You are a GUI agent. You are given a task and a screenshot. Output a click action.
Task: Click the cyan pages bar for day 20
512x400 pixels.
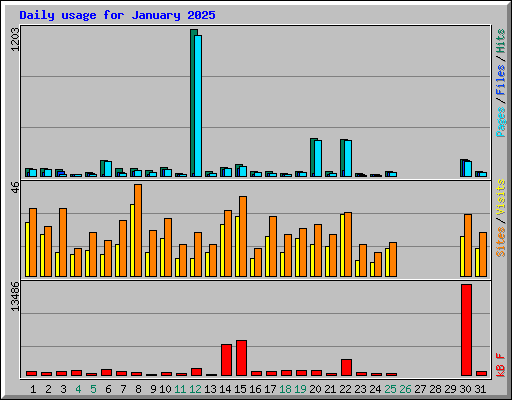click(x=318, y=158)
